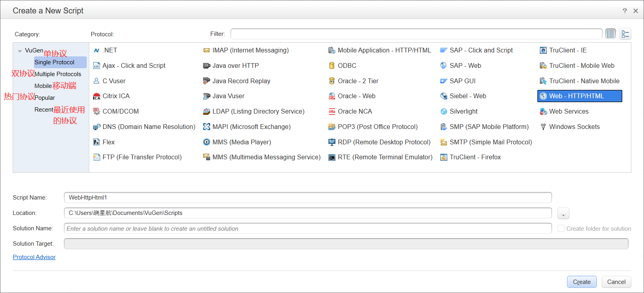This screenshot has width=644, height=293.
Task: Select TruClient - Native Mobile
Action: click(x=580, y=81)
